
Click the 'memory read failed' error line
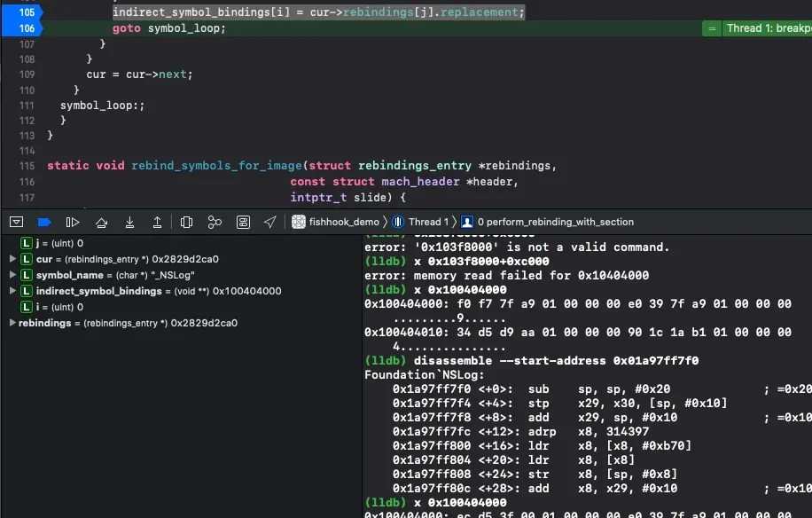click(x=506, y=276)
